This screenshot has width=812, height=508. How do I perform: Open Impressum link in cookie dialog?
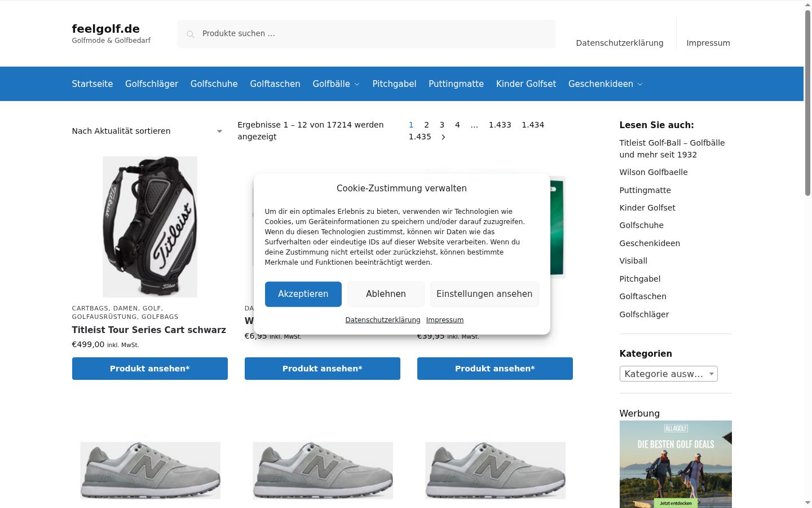(445, 320)
